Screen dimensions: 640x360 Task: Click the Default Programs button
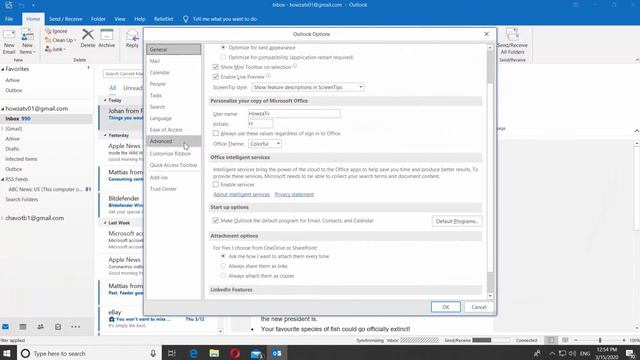(x=457, y=221)
